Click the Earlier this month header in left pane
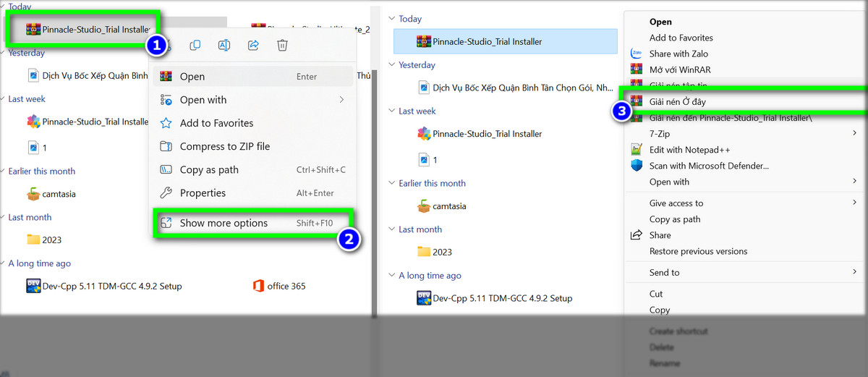Image resolution: width=868 pixels, height=377 pixels. (41, 171)
